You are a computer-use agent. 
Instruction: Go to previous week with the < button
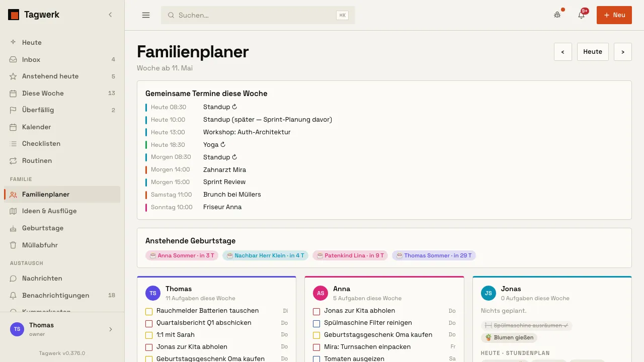(563, 52)
